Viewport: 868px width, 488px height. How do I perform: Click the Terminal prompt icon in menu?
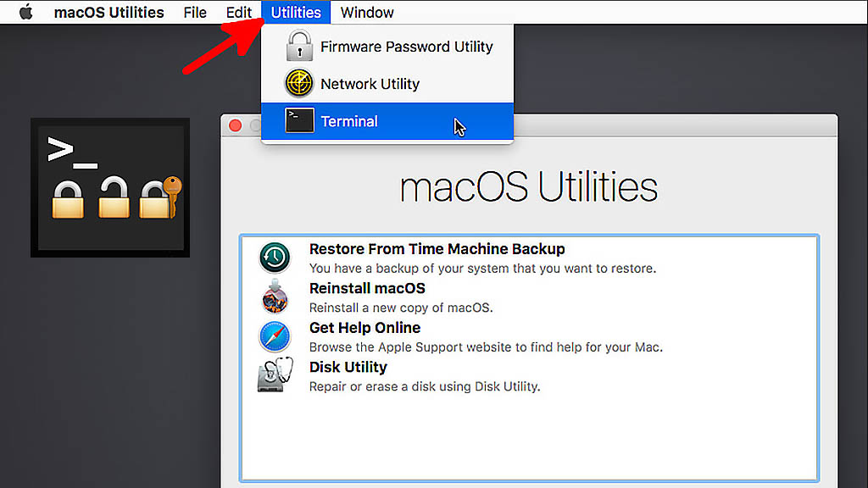pos(299,120)
